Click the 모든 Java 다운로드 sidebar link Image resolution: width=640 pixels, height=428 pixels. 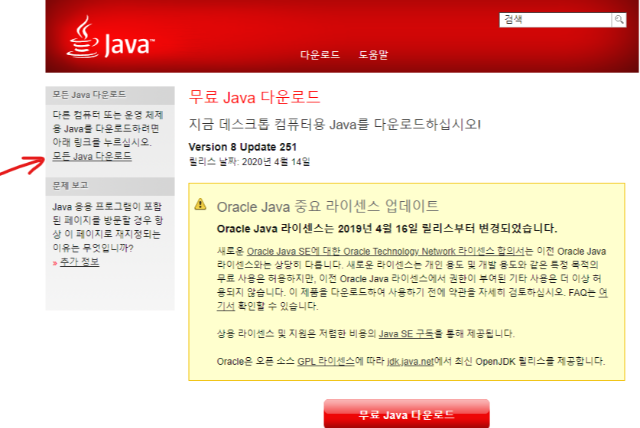click(x=92, y=156)
